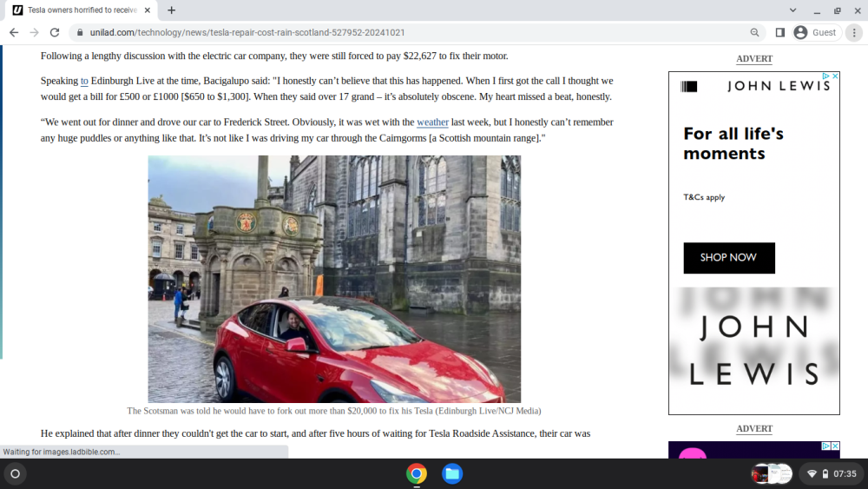This screenshot has height=489, width=868.
Task: Open a new tab with plus button
Action: [172, 10]
